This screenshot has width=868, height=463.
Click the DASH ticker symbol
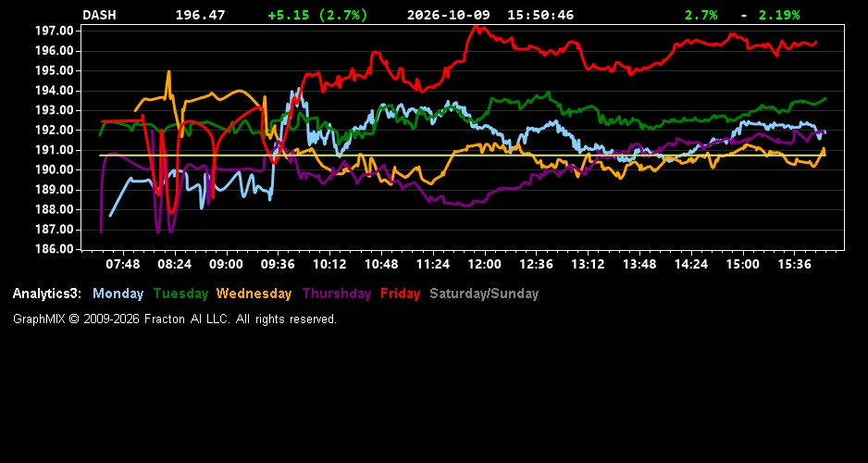coord(99,15)
